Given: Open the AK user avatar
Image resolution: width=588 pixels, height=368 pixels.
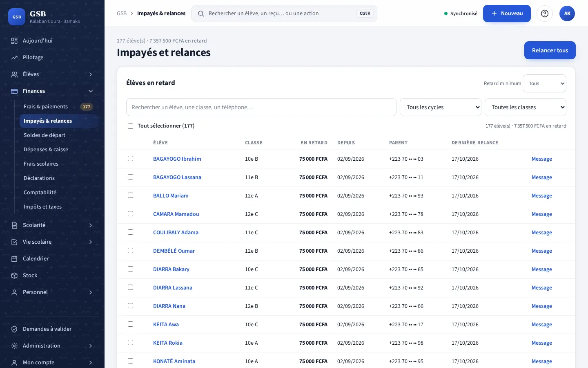Looking at the screenshot, I should 567,13.
